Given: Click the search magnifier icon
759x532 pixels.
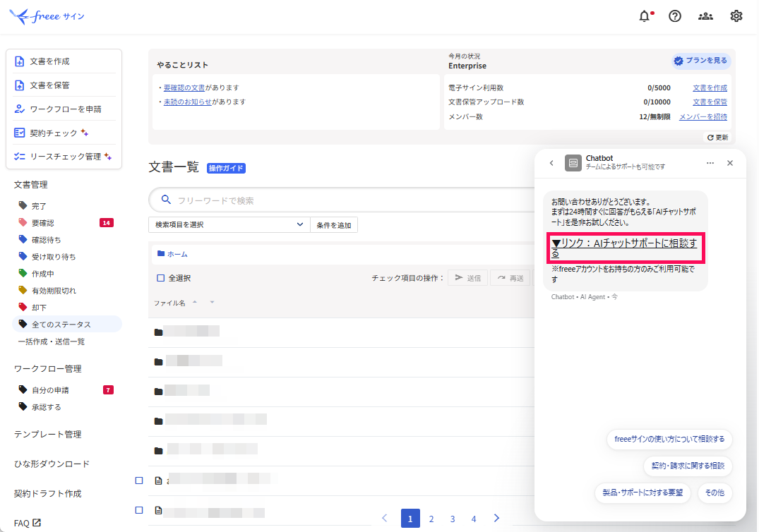Looking at the screenshot, I should (x=165, y=200).
